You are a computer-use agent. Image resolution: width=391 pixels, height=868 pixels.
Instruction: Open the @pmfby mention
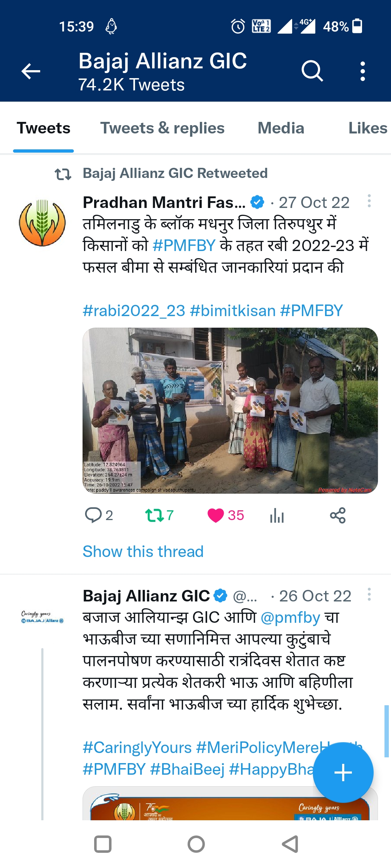290,618
